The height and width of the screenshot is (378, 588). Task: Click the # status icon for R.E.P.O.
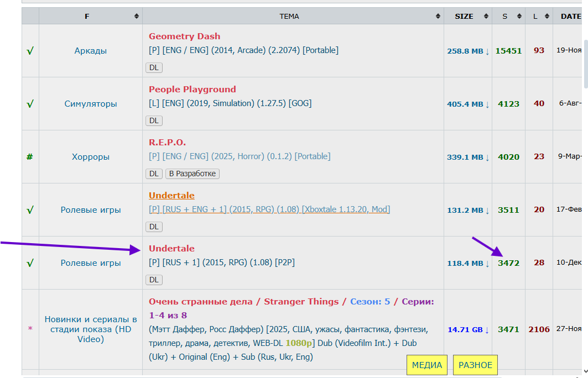tap(30, 156)
